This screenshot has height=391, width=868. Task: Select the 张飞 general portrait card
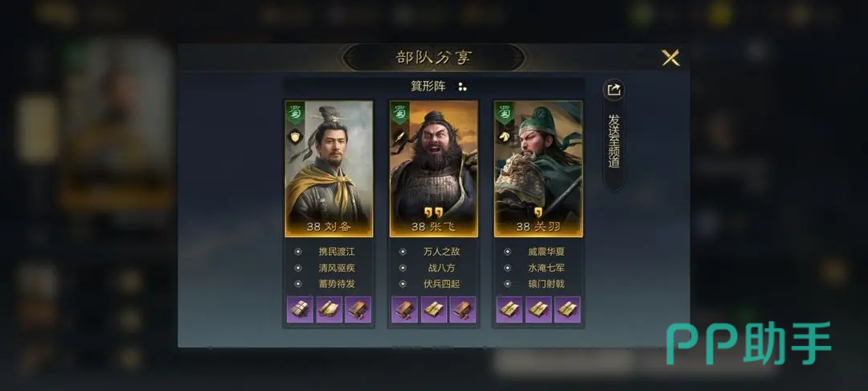coord(433,168)
